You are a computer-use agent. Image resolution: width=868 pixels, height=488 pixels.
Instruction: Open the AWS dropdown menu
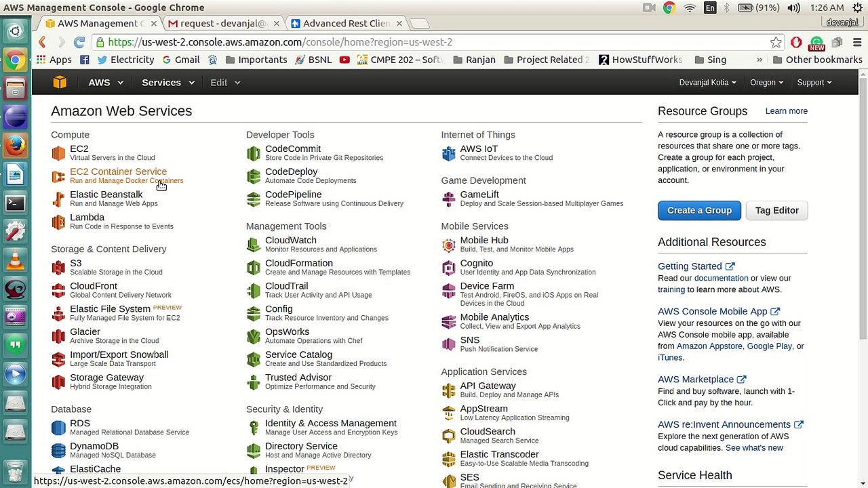pos(106,83)
